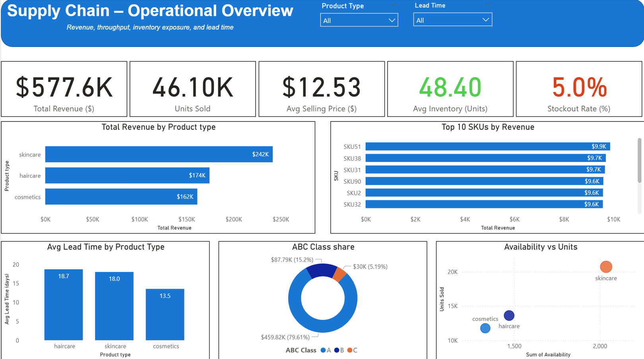The image size is (644, 359).
Task: Click the dark blue haircare scatter bubble
Action: 509,315
